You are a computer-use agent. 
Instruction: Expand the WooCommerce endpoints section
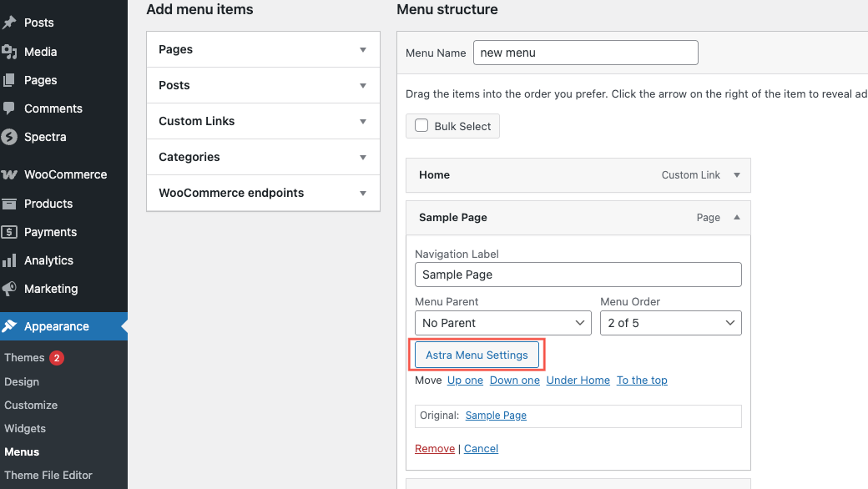click(x=263, y=193)
